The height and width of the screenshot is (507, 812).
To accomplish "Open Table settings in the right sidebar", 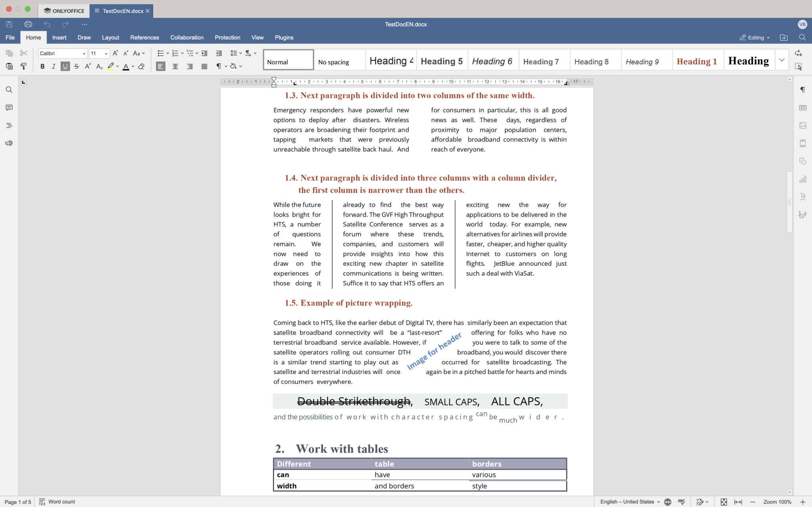I will tap(802, 107).
